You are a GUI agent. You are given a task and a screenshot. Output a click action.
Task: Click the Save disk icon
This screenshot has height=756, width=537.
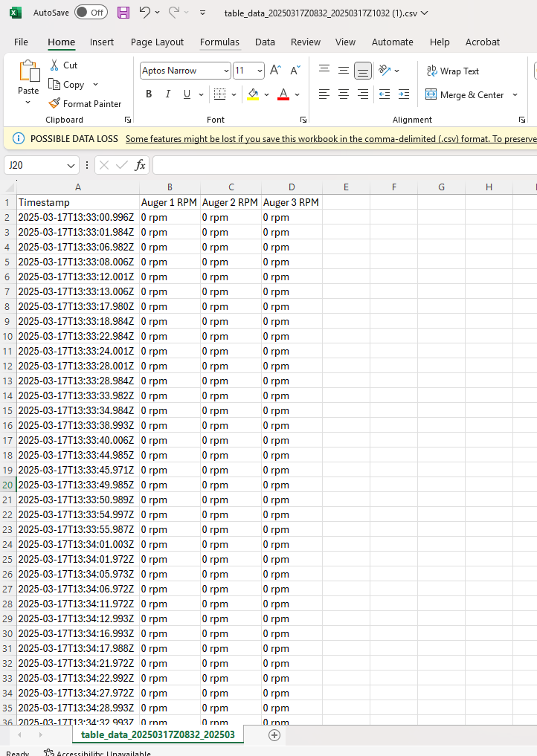point(123,13)
